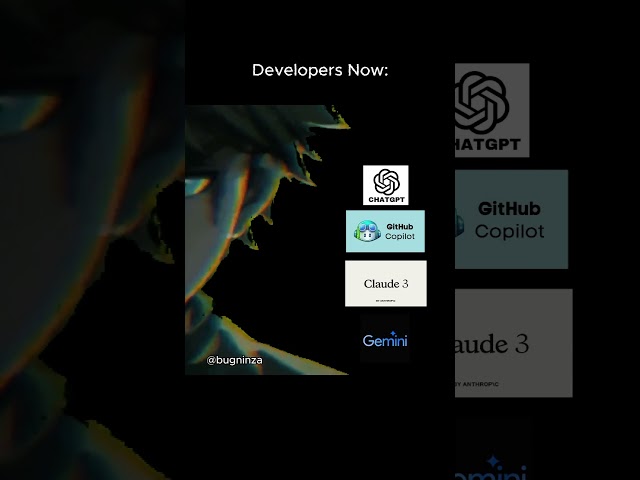Viewport: 640px width, 480px height.
Task: Click the GitHub Copilot logo card in center
Action: [x=385, y=231]
